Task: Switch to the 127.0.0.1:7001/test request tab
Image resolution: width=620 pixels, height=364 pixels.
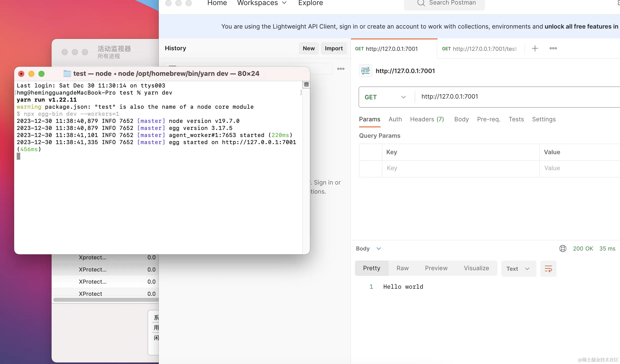Action: [479, 49]
